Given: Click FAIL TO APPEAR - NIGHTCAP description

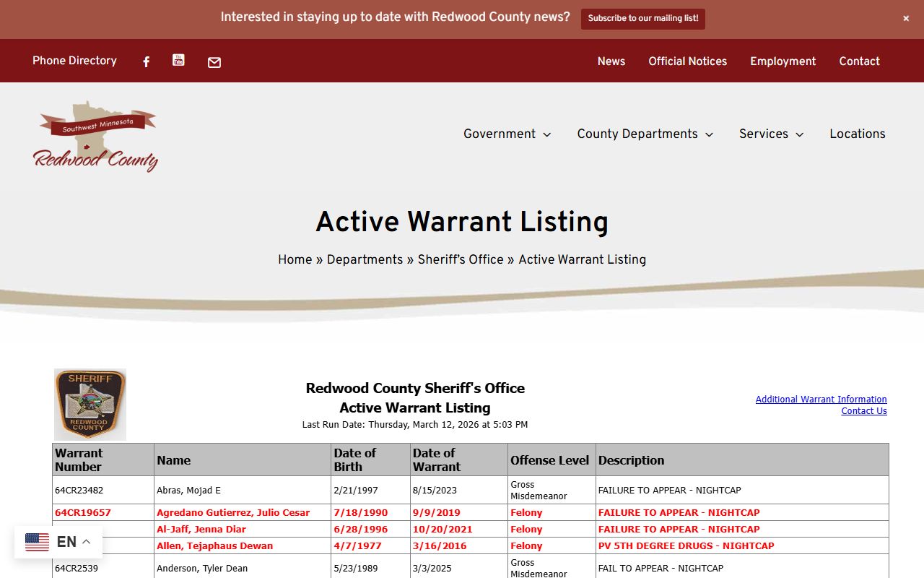Looking at the screenshot, I should pos(661,568).
